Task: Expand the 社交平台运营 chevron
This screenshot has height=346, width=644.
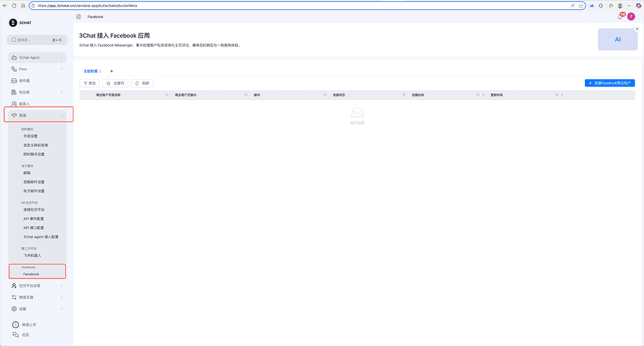Action: pyautogui.click(x=62, y=286)
